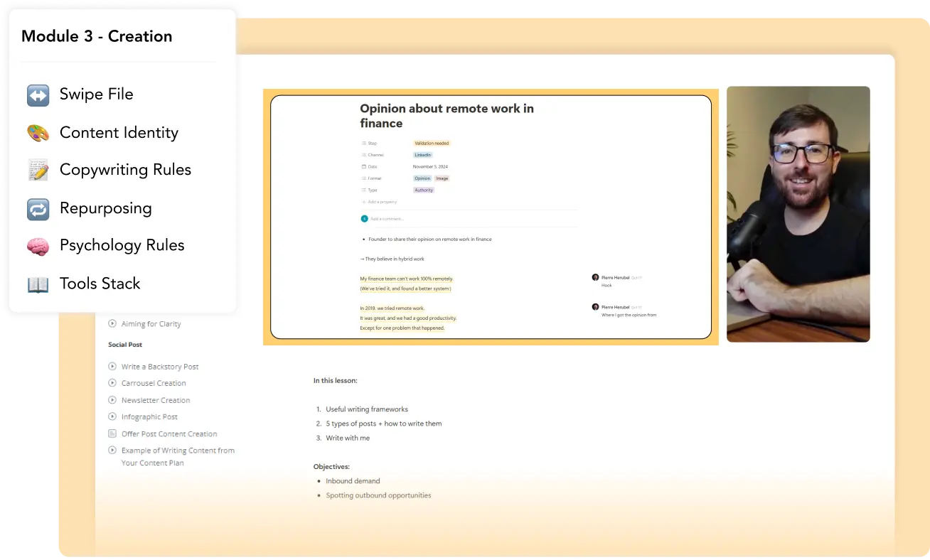Click the Opinion format tag

click(422, 178)
